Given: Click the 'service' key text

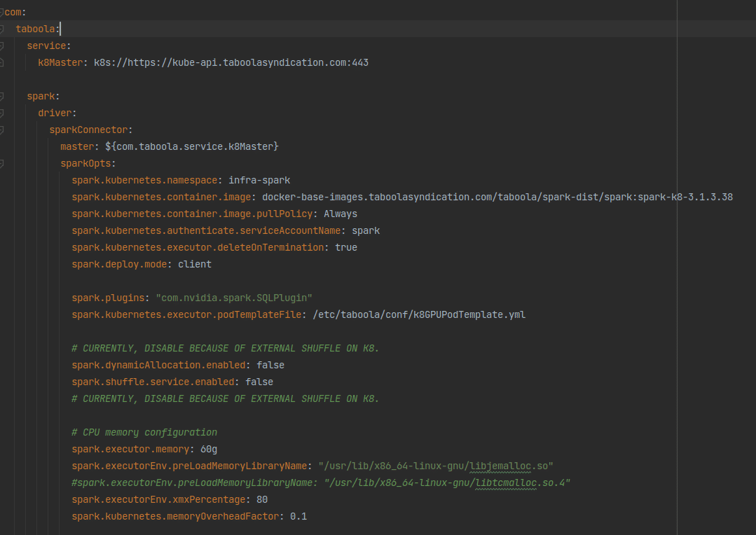Looking at the screenshot, I should tap(46, 46).
